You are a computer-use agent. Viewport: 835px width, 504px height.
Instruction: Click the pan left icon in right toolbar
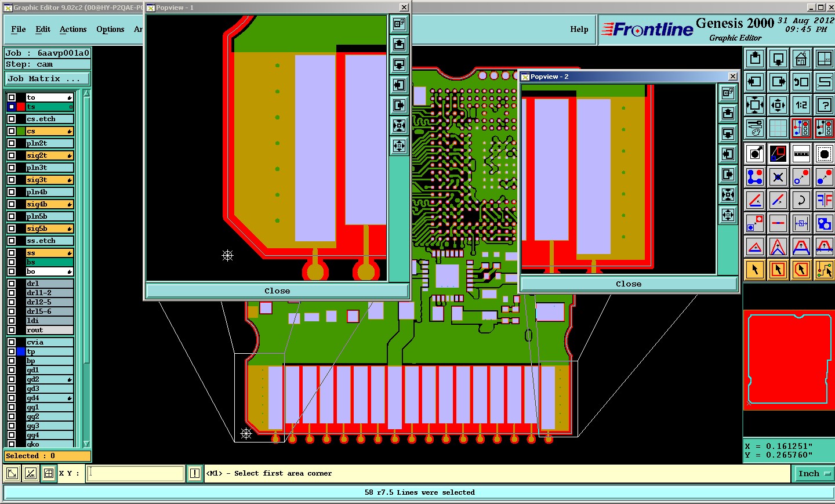coord(755,82)
